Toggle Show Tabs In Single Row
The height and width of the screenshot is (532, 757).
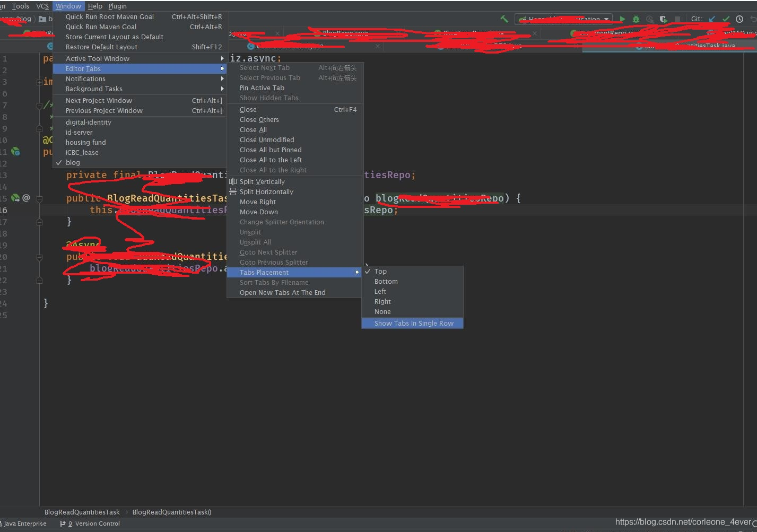tap(412, 323)
